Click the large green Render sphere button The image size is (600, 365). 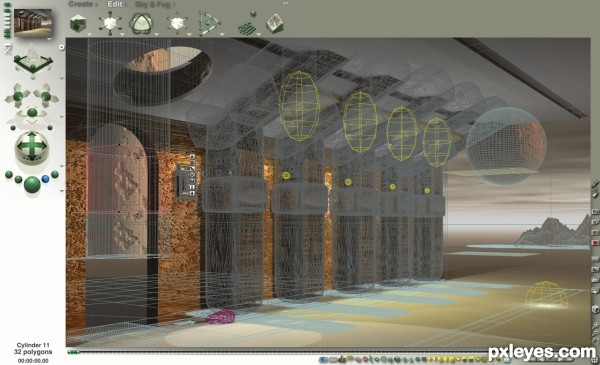click(32, 184)
